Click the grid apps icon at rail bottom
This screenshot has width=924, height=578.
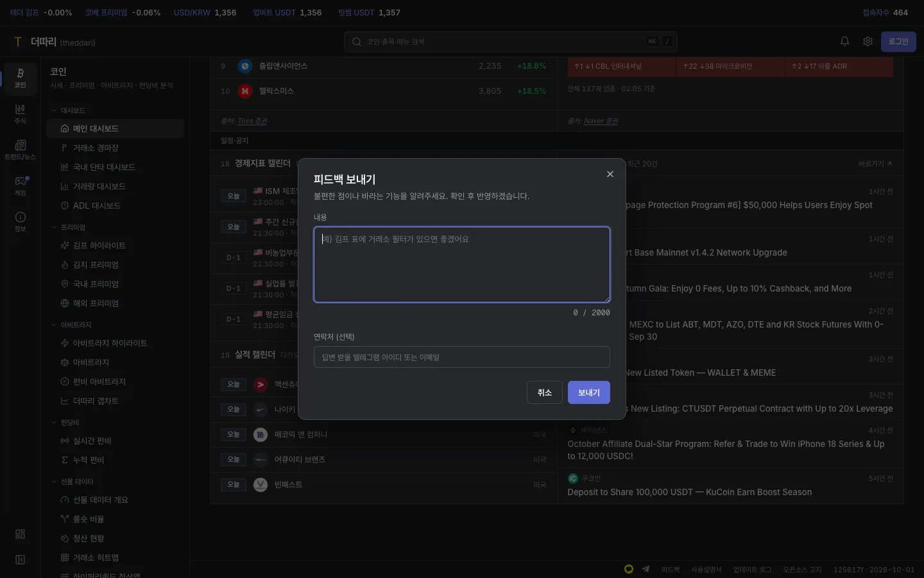[x=21, y=534]
